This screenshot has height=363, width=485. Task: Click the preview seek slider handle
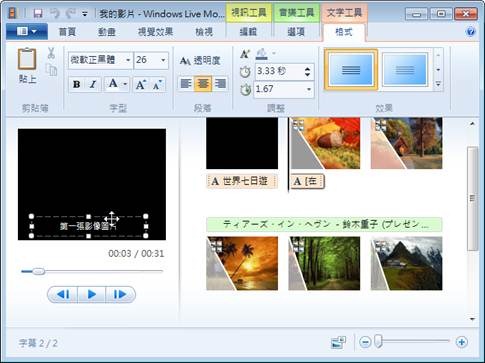(x=39, y=271)
